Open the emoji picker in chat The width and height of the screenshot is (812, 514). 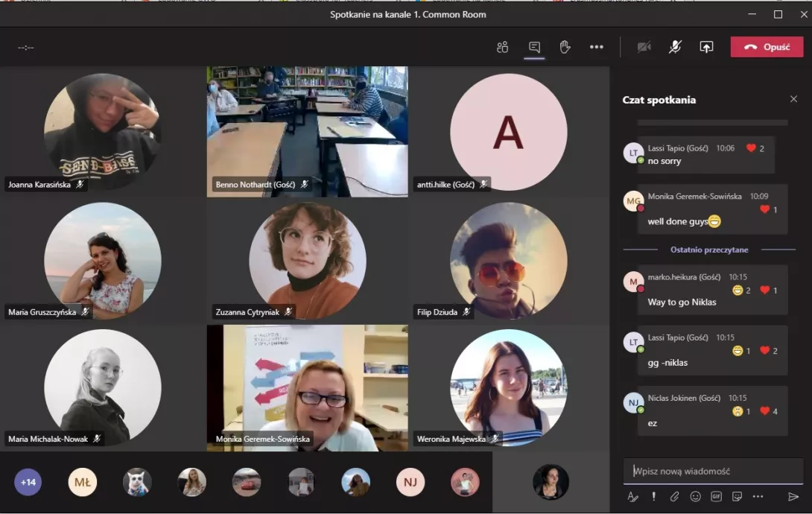(x=695, y=496)
